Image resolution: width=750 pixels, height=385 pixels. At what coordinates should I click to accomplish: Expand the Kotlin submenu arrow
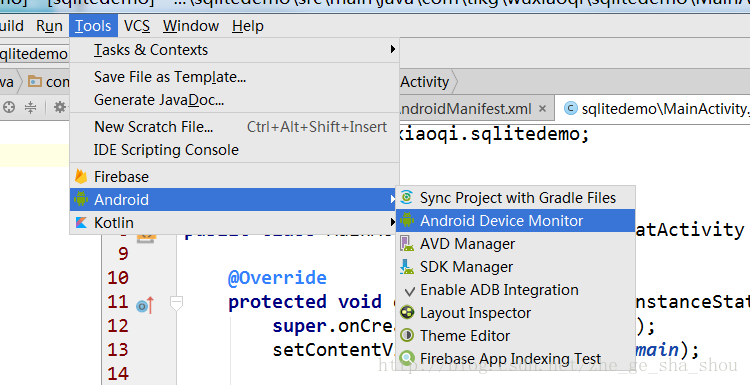(x=392, y=222)
